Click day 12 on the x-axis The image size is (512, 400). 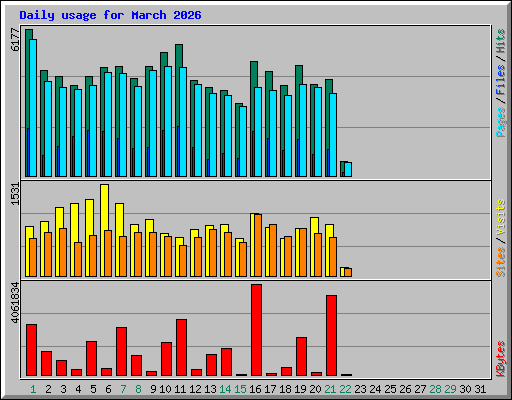(x=195, y=389)
